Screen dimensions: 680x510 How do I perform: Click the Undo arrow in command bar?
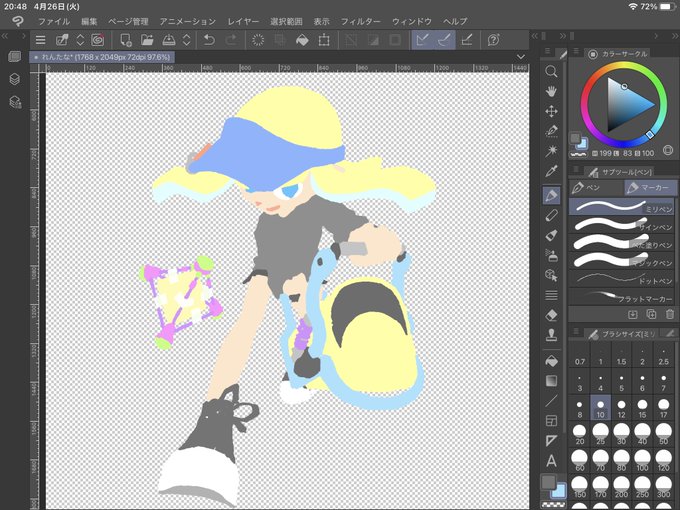click(x=209, y=40)
